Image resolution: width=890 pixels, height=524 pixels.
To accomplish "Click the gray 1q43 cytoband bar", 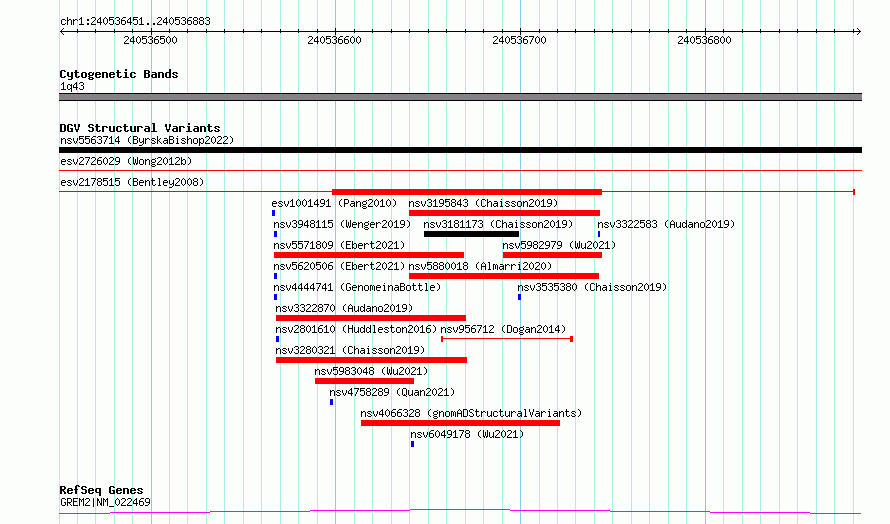I will (x=460, y=97).
